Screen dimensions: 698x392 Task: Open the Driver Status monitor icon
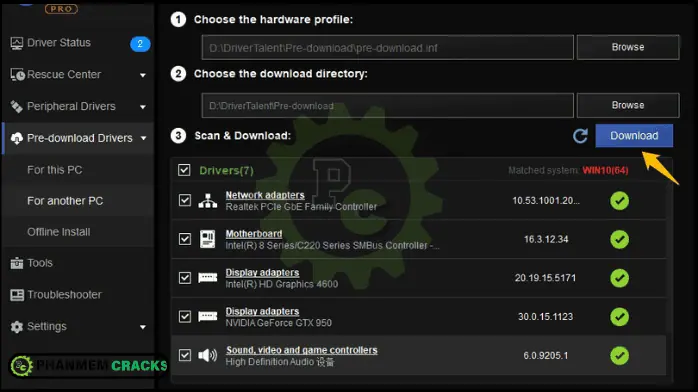click(16, 43)
